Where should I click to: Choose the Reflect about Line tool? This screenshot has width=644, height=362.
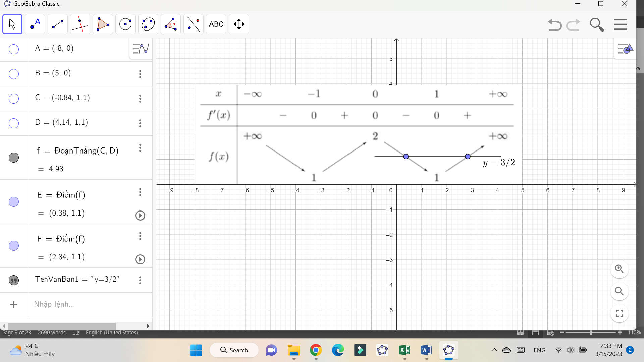[194, 24]
